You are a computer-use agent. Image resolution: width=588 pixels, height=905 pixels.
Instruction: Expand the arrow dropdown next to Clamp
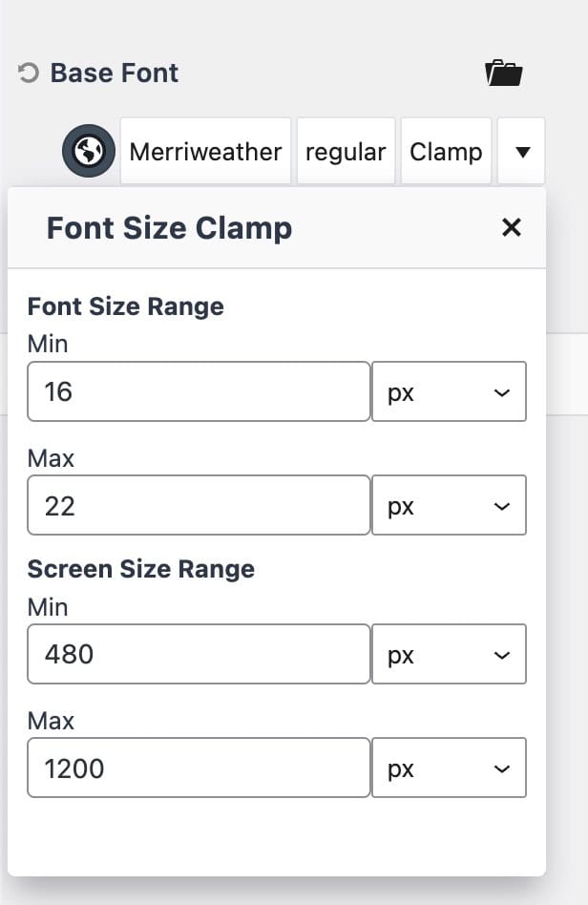(x=521, y=152)
